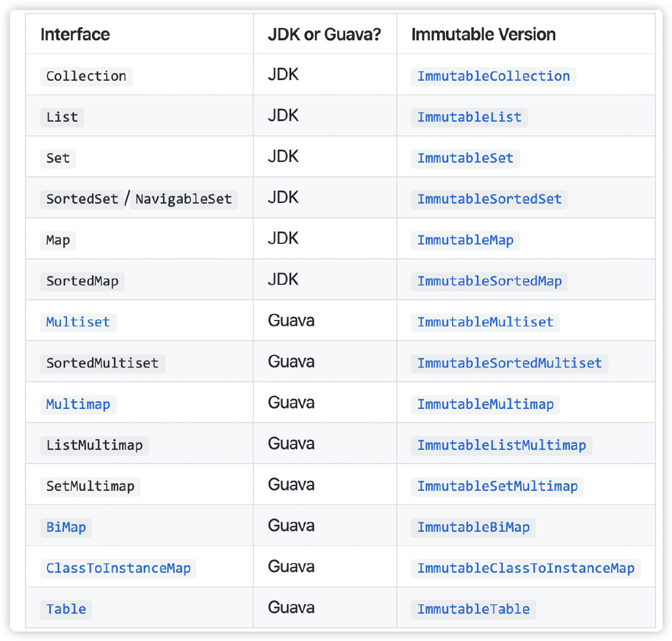Open the ImmutableMultiset link

(485, 322)
